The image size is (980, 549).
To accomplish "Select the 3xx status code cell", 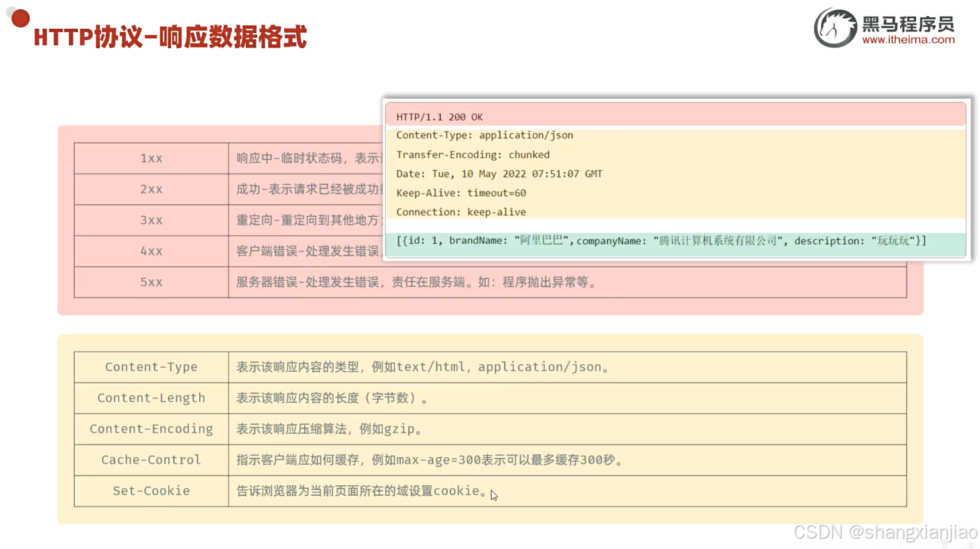I will pos(152,220).
